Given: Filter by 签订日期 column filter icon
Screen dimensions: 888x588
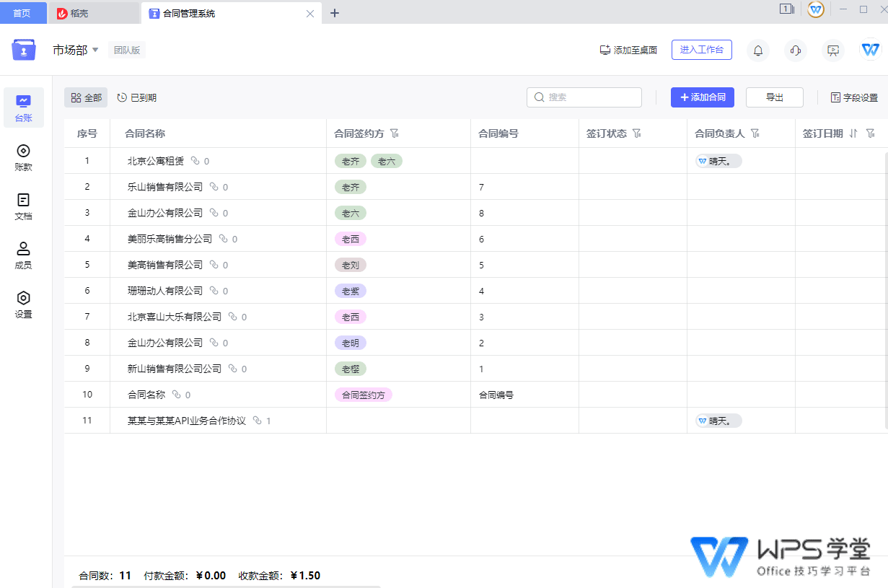Looking at the screenshot, I should [871, 133].
